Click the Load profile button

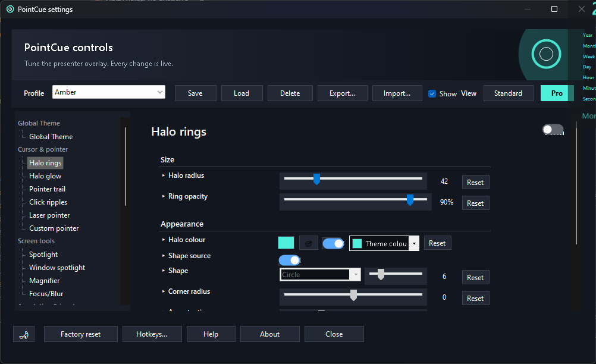pos(241,93)
